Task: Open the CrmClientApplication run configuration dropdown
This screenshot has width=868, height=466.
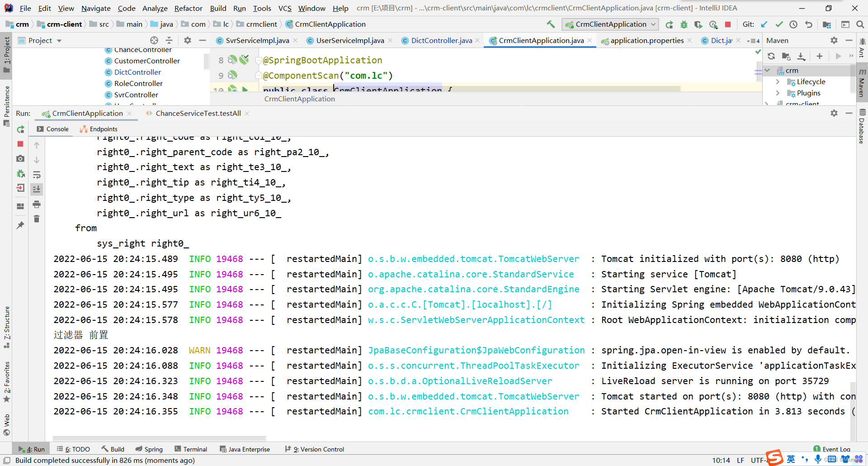Action: click(610, 24)
